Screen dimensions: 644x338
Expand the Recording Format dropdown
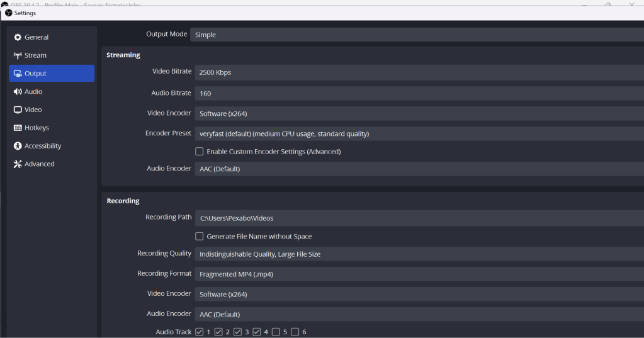[419, 274]
